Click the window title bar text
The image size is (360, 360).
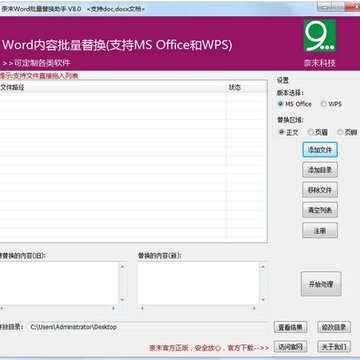[73, 9]
